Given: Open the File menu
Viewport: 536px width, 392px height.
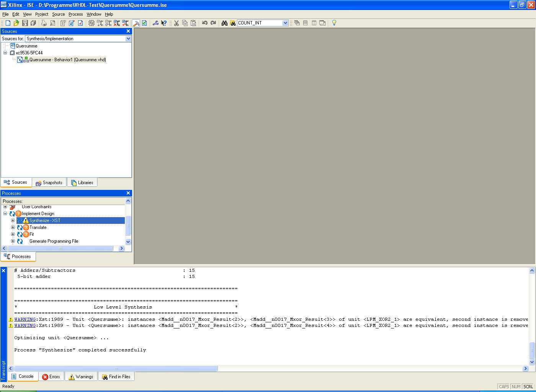Looking at the screenshot, I should pyautogui.click(x=5, y=14).
